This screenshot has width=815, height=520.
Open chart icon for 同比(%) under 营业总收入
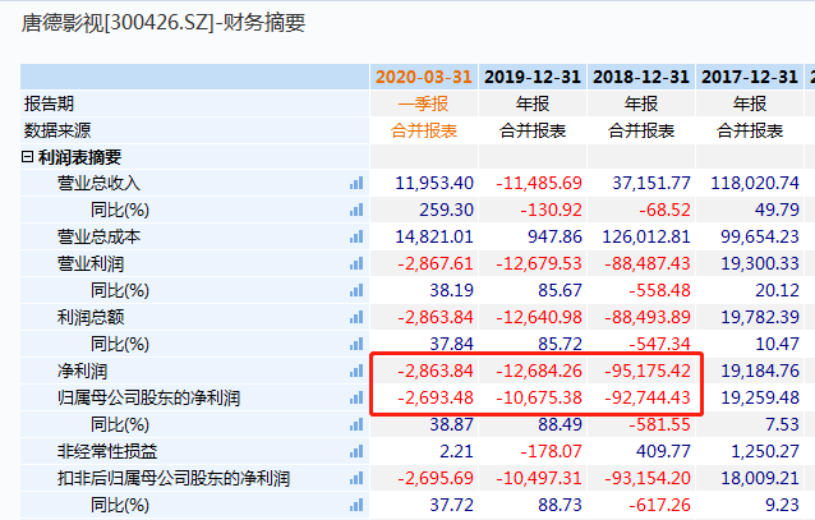357,210
